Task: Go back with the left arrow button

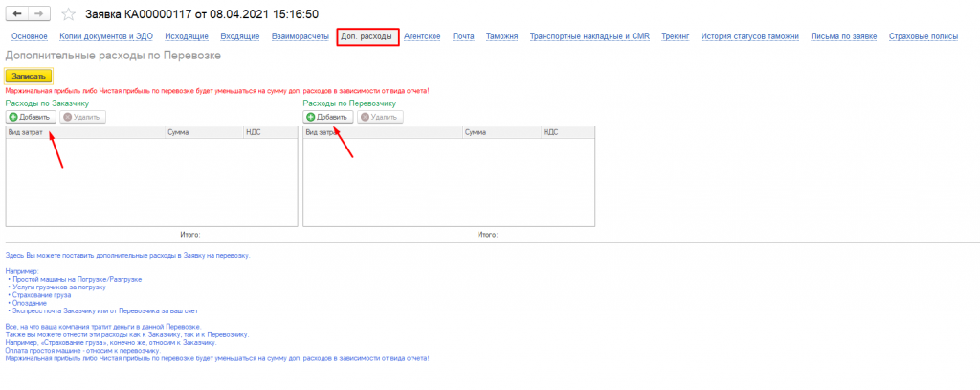Action: pyautogui.click(x=16, y=13)
